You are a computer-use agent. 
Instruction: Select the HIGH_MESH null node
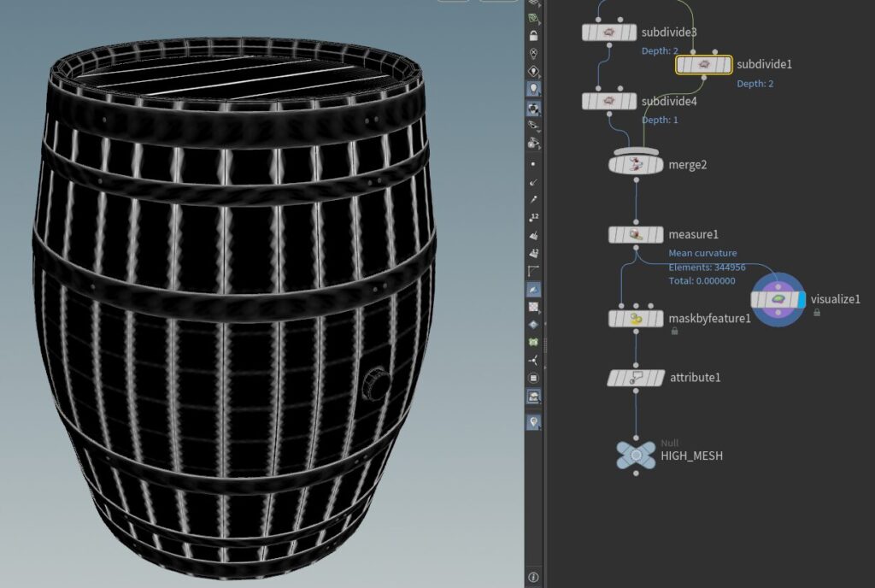pyautogui.click(x=636, y=455)
